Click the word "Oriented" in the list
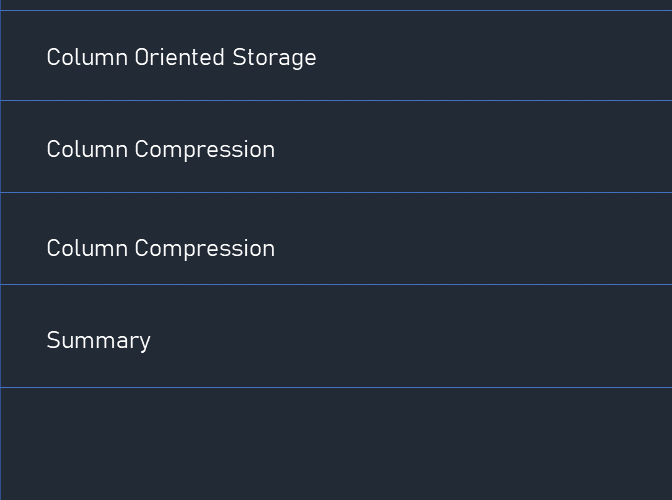 pos(180,57)
